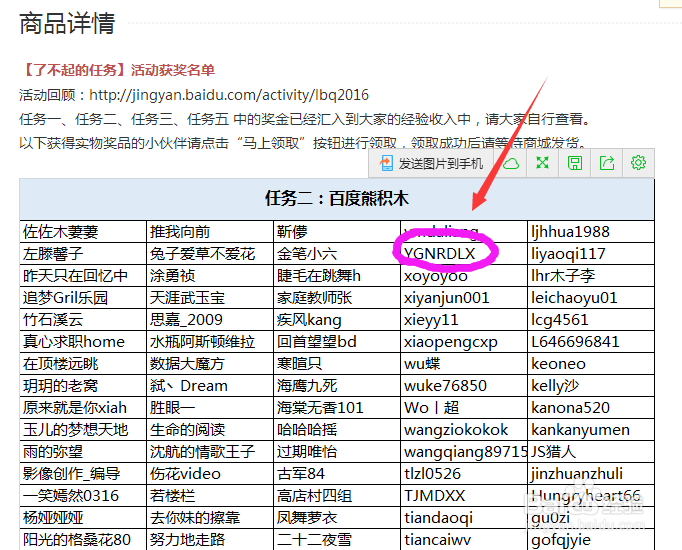Select cell 佐佐木萋萋
The width and height of the screenshot is (682, 550).
83,232
